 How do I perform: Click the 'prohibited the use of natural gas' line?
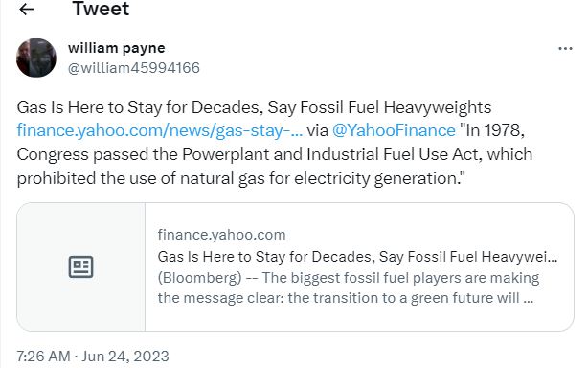240,178
